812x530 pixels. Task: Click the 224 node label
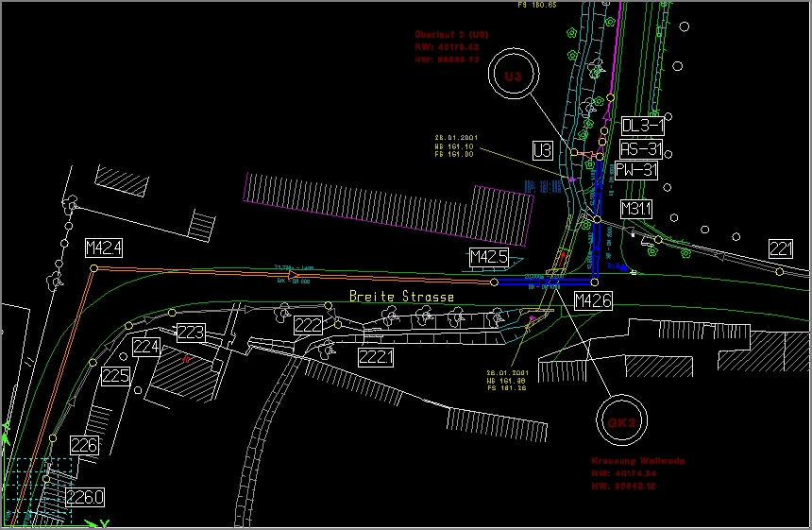click(146, 348)
